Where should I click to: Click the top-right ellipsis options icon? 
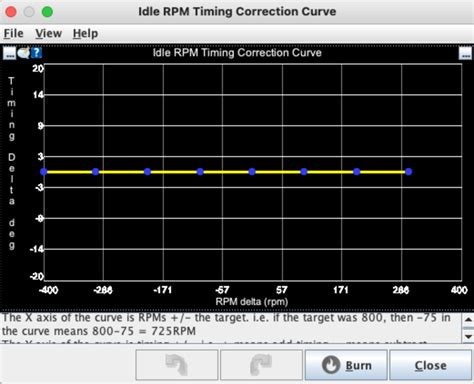coord(465,53)
